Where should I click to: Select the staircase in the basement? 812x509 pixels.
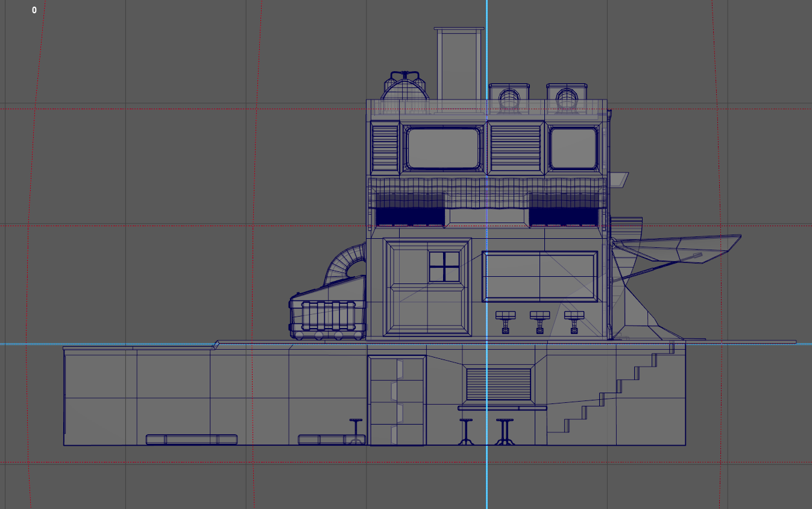coord(610,388)
